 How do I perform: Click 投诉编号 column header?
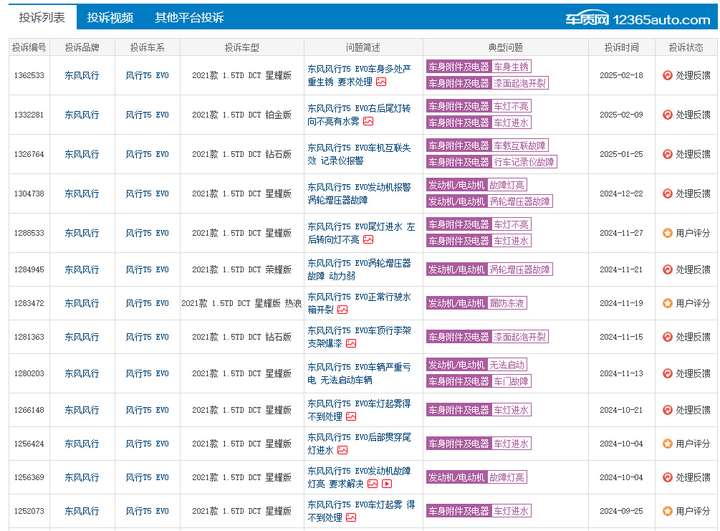click(29, 47)
